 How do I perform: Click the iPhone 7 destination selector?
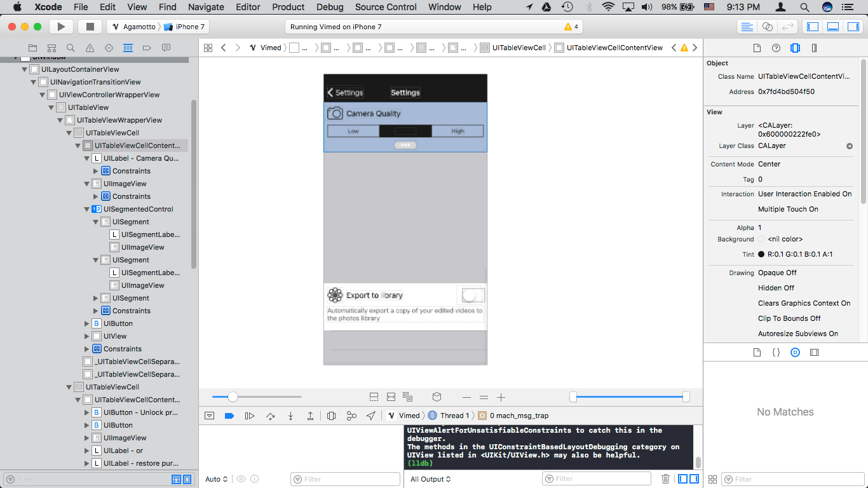(185, 27)
